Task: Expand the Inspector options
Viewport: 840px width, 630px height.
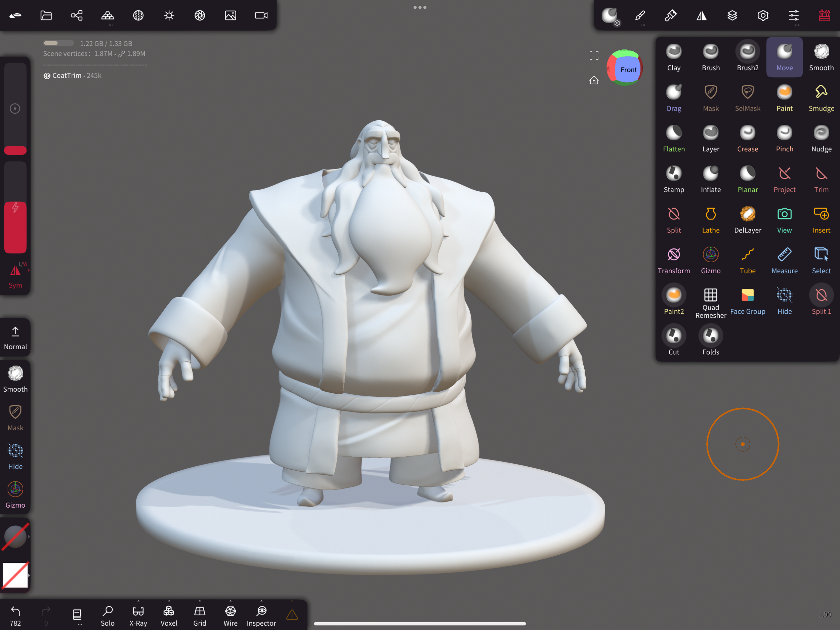Action: pyautogui.click(x=261, y=601)
